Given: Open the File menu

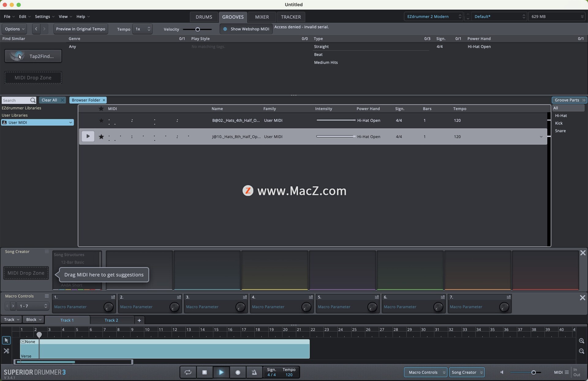Looking at the screenshot, I should [9, 17].
